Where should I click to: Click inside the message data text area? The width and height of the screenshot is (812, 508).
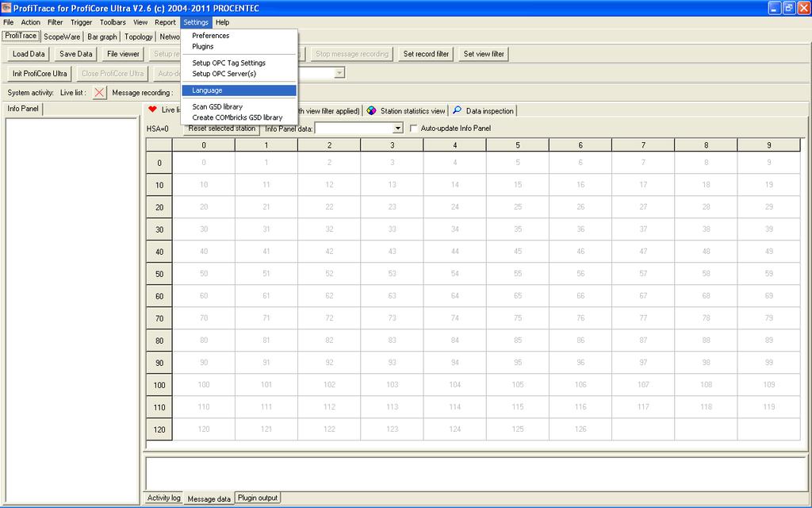(x=476, y=473)
